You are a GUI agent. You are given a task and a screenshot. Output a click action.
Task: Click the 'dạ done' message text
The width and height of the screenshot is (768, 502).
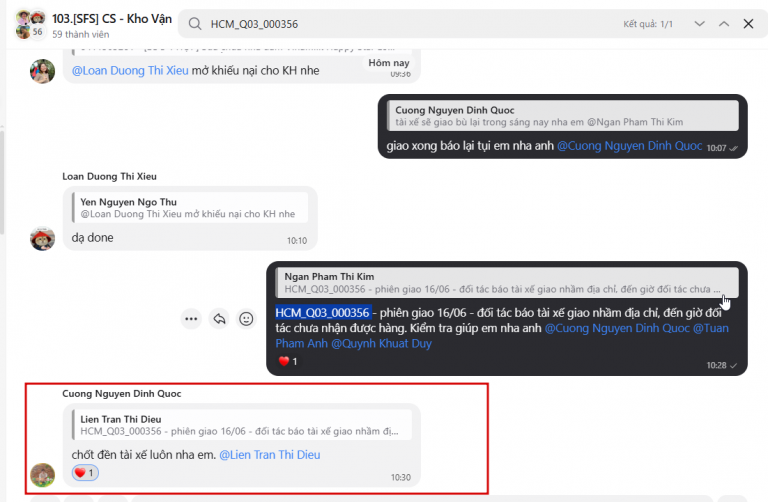point(93,238)
